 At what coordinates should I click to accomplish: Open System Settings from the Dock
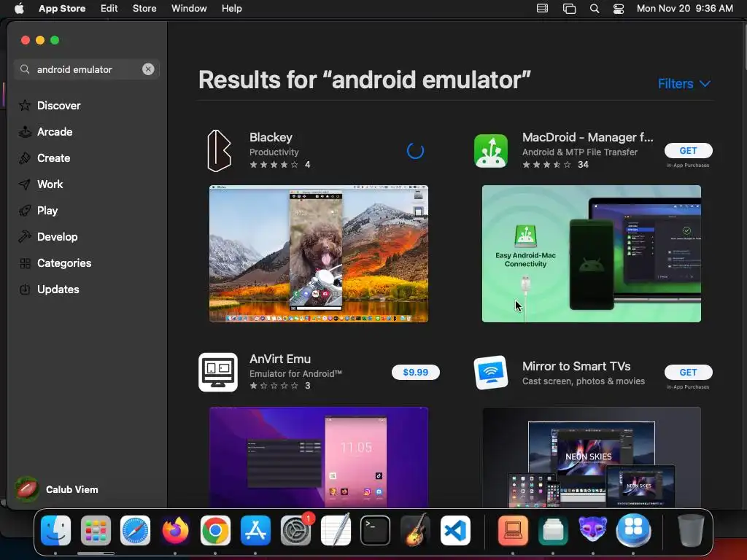coord(296,531)
